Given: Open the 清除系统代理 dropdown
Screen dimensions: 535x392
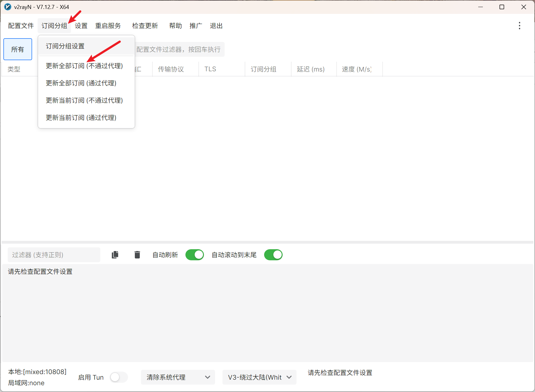Looking at the screenshot, I should point(178,377).
